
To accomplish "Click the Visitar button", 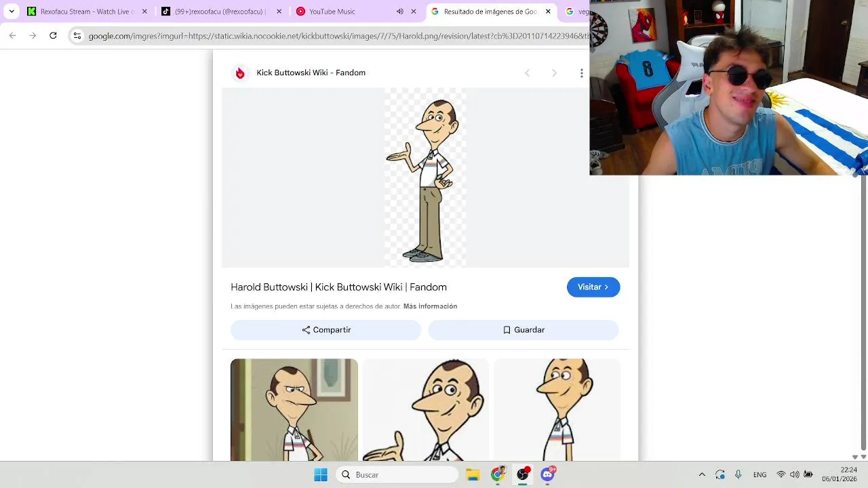I will pos(593,287).
